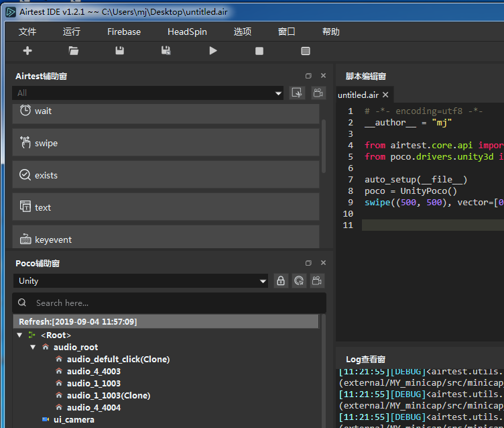Viewport: 504px width, 428px height.
Task: Click poco = UnityPoco() on line 8
Action: (410, 191)
